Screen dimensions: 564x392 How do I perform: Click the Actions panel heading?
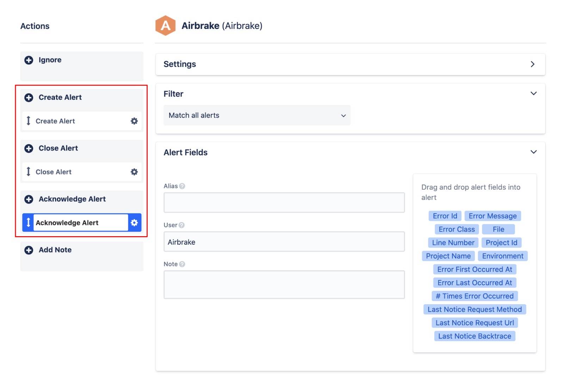point(35,26)
